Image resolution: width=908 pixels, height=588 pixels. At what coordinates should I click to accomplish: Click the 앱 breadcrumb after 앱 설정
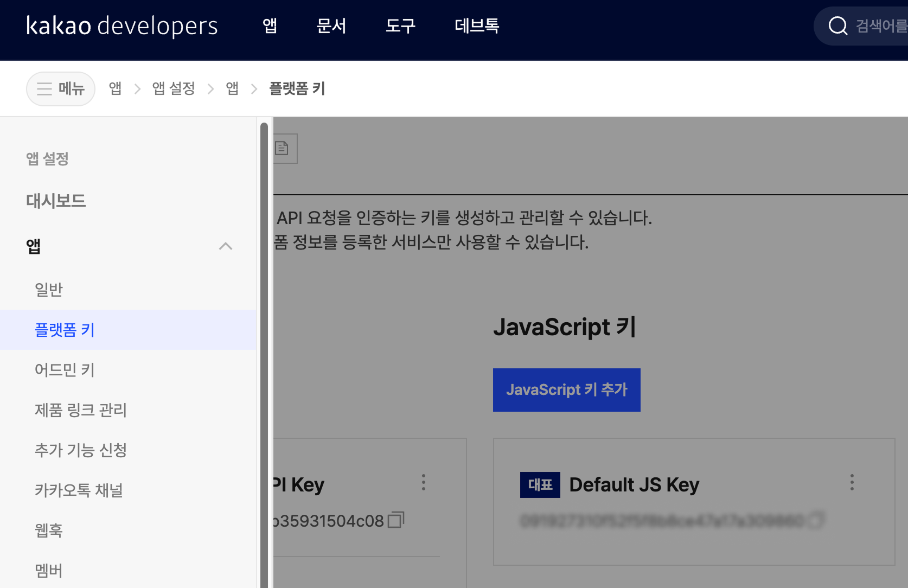(232, 88)
